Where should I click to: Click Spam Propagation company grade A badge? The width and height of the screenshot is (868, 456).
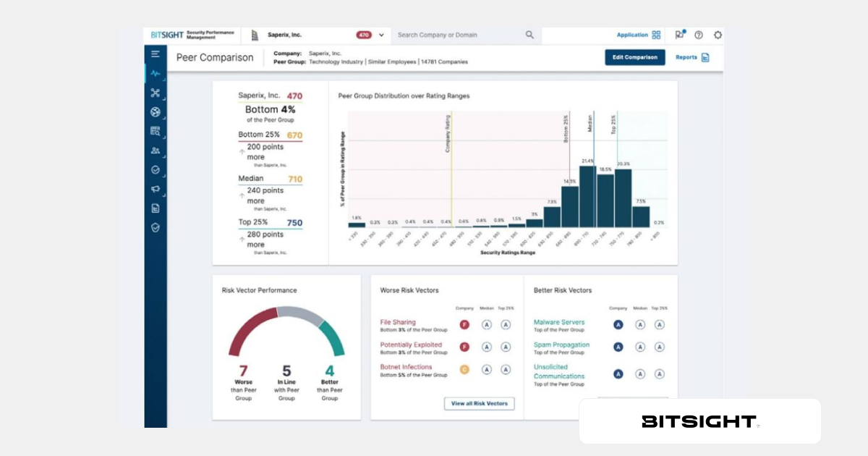point(618,347)
